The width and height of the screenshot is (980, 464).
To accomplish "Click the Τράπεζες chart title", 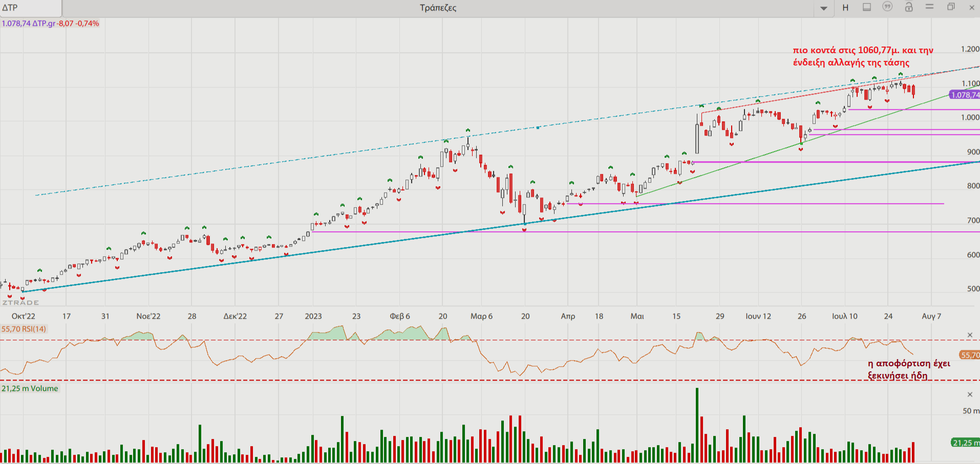I will 438,8.
